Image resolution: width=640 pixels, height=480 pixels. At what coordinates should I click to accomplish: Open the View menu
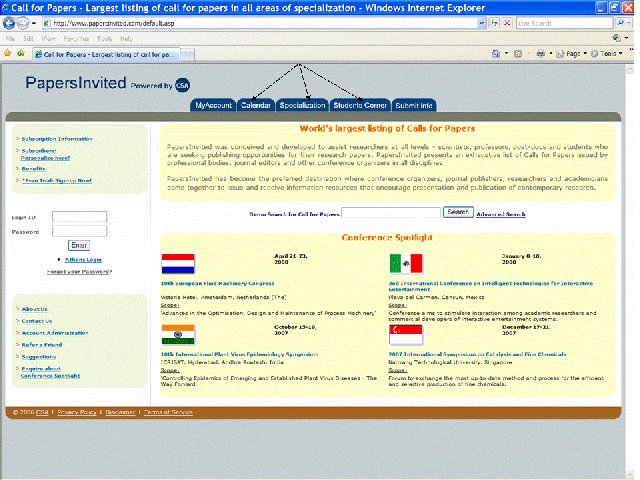[x=49, y=38]
